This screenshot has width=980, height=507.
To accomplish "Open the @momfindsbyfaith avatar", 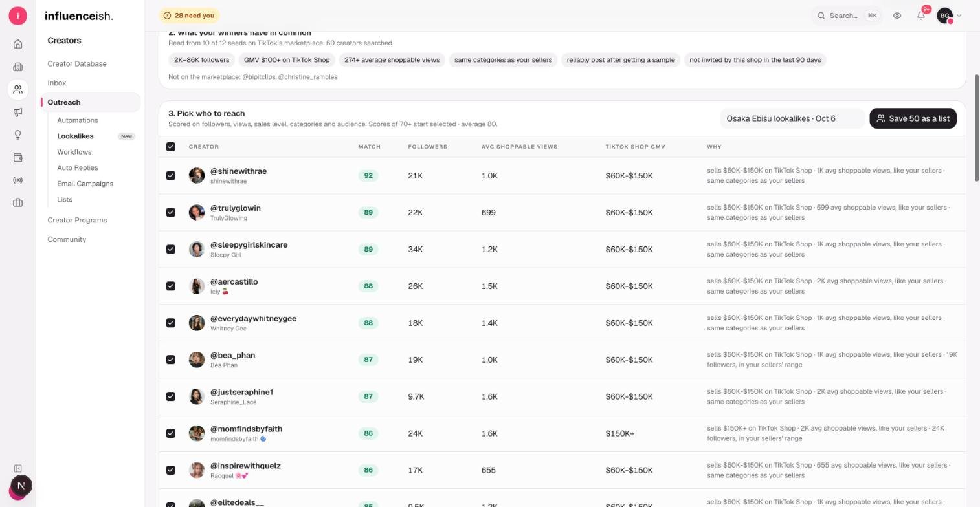I will (x=197, y=433).
